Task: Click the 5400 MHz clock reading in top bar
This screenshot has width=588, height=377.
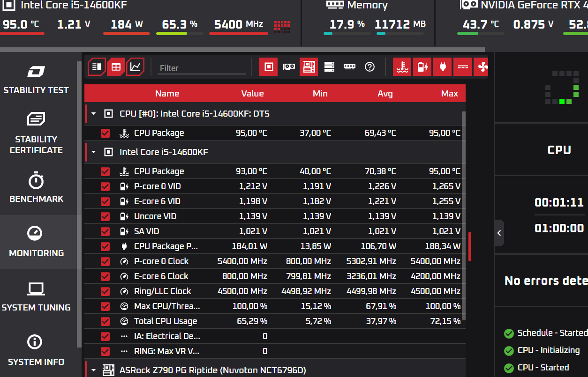Action: 239,24
